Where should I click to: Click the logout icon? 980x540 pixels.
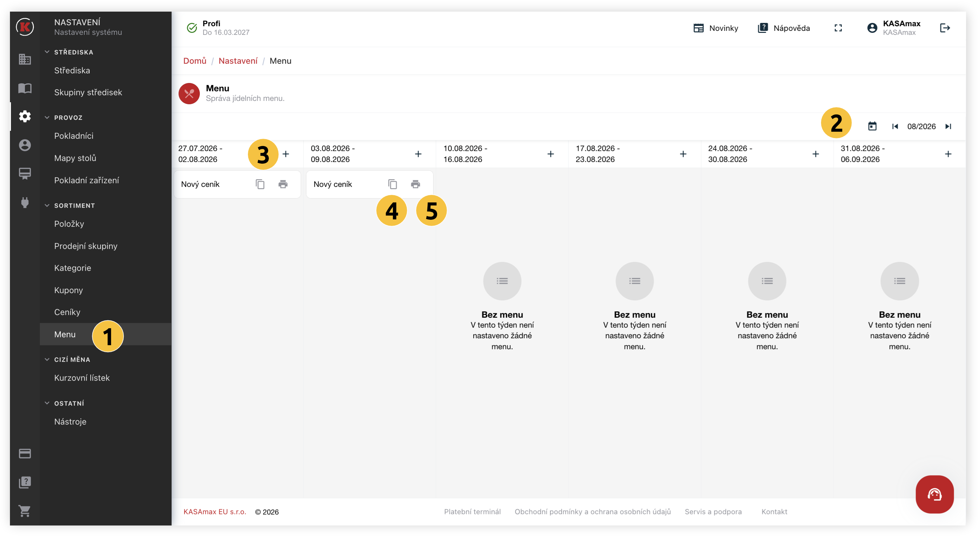click(x=945, y=28)
